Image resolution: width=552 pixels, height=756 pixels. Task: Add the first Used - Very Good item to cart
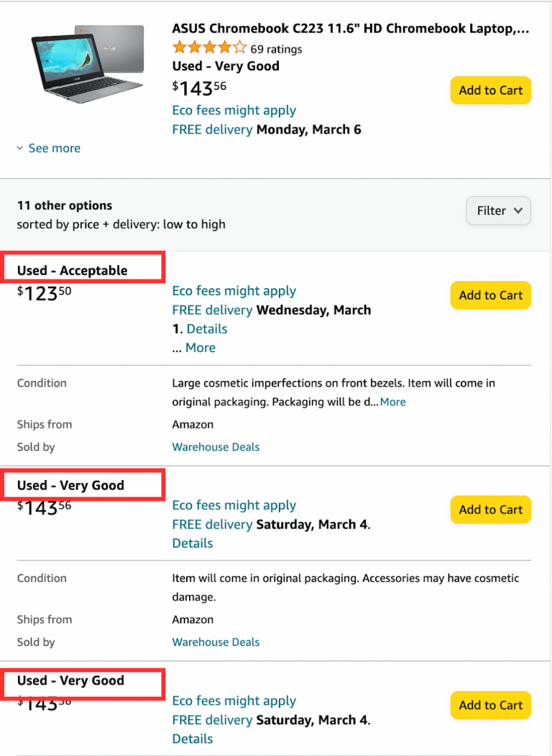tap(490, 510)
